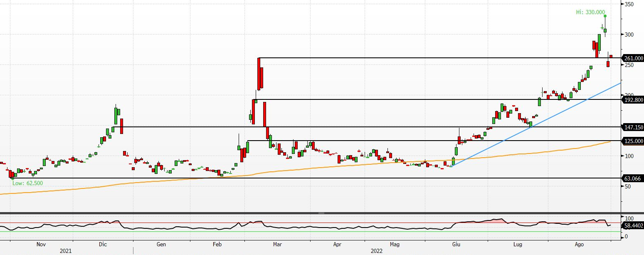Click the RSI value 58.4402 label
Image resolution: width=644 pixels, height=255 pixels.
point(633,225)
